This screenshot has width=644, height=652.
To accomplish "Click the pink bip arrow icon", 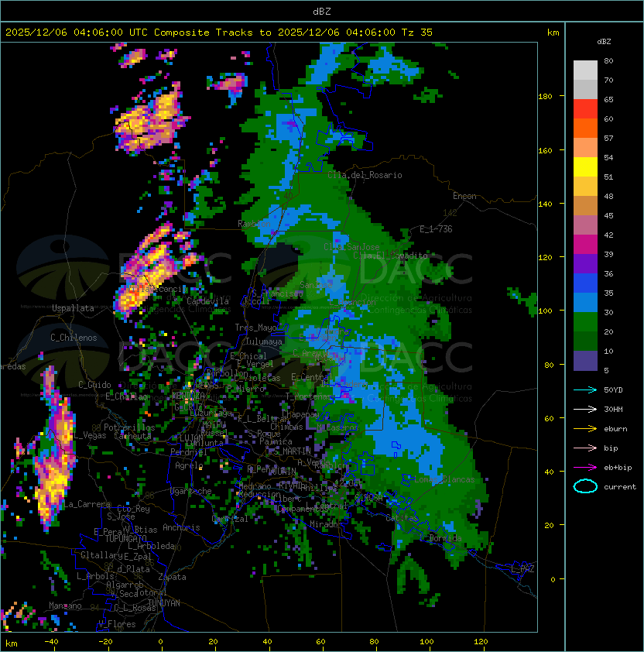I will tap(585, 448).
